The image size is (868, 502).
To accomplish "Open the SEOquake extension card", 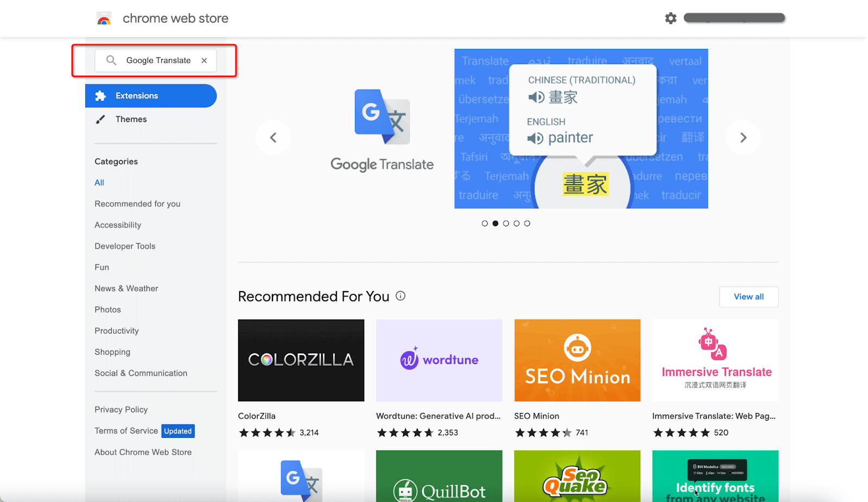I will point(577,476).
